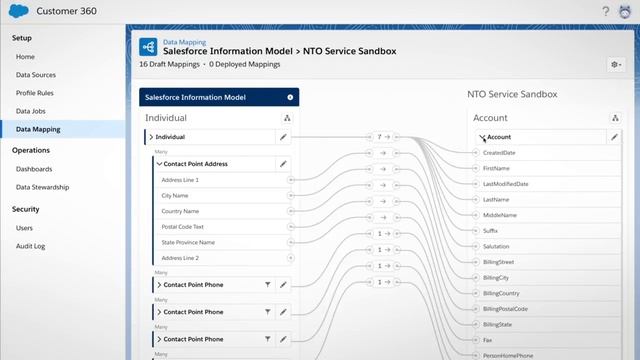Click the mapping node labeled 7
This screenshot has height=360, width=640.
pyautogui.click(x=383, y=137)
